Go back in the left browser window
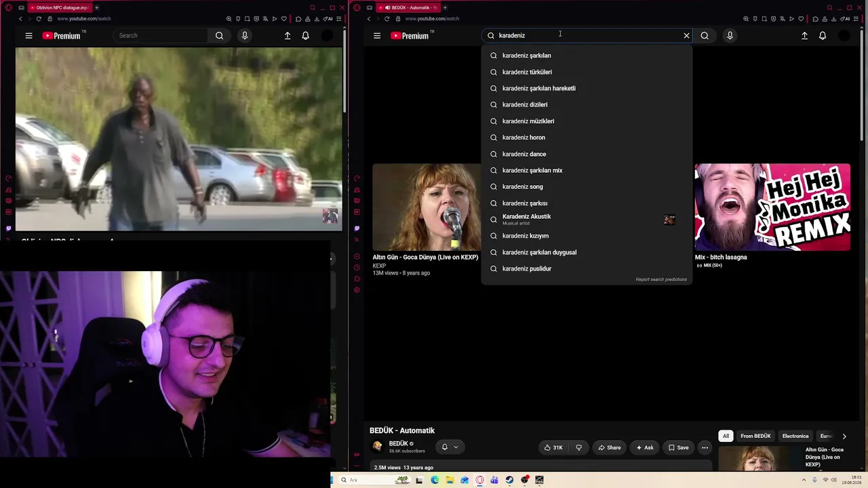 [21, 18]
